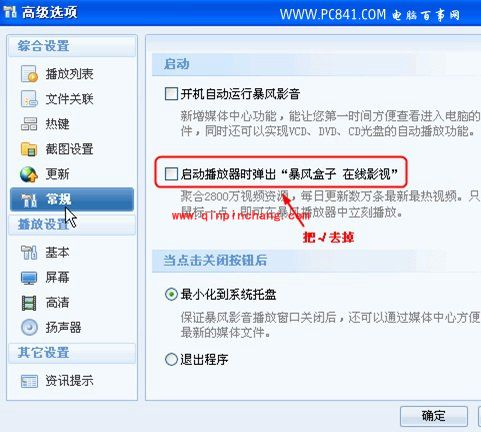Click the 高级选项 title bar icon

click(10, 13)
